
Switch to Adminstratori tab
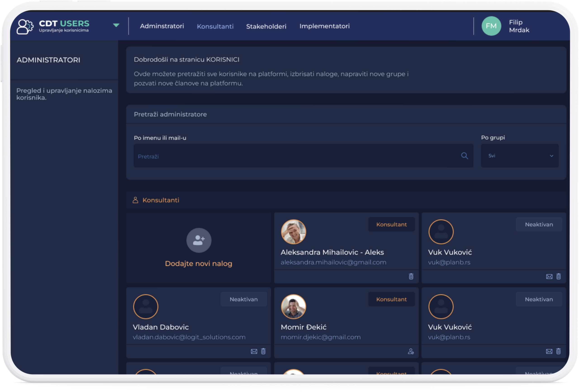[x=162, y=26]
